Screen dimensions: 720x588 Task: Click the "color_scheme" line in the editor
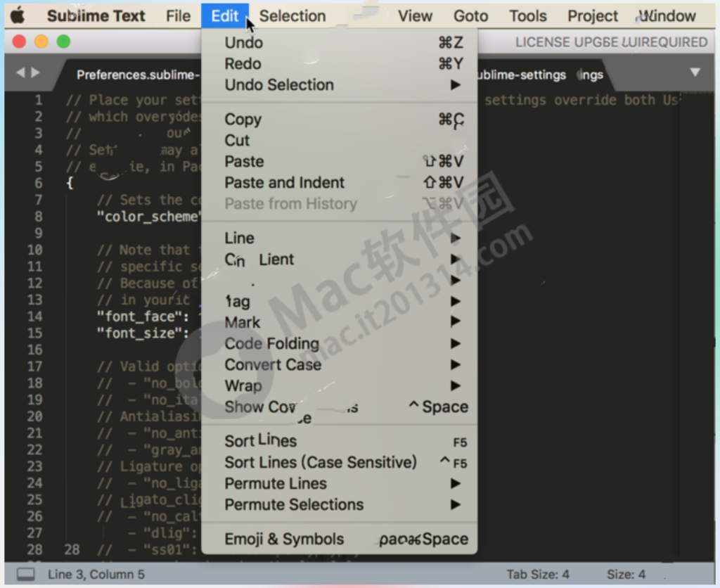[x=149, y=217]
